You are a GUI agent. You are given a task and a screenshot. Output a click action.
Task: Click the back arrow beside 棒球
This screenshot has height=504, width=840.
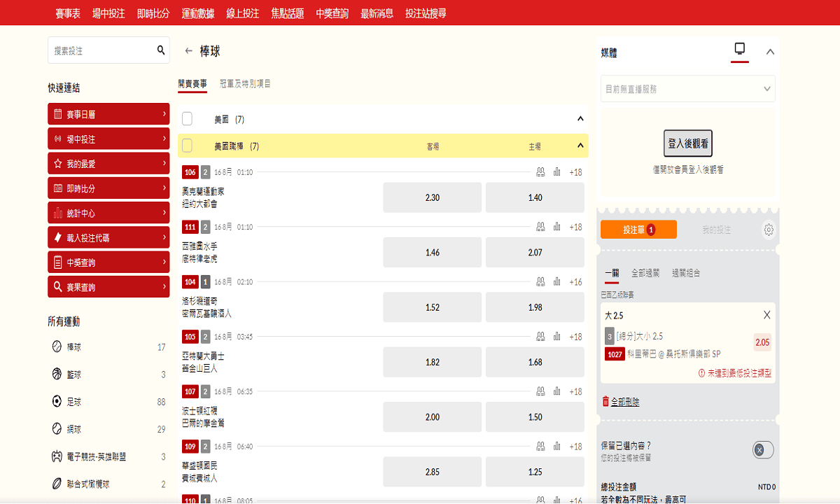(x=188, y=51)
